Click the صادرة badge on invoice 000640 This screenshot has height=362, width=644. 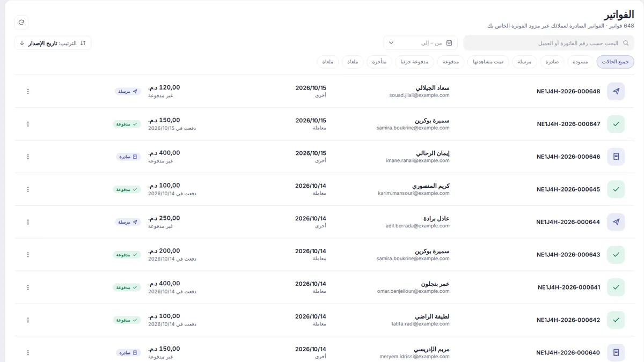(x=128, y=353)
